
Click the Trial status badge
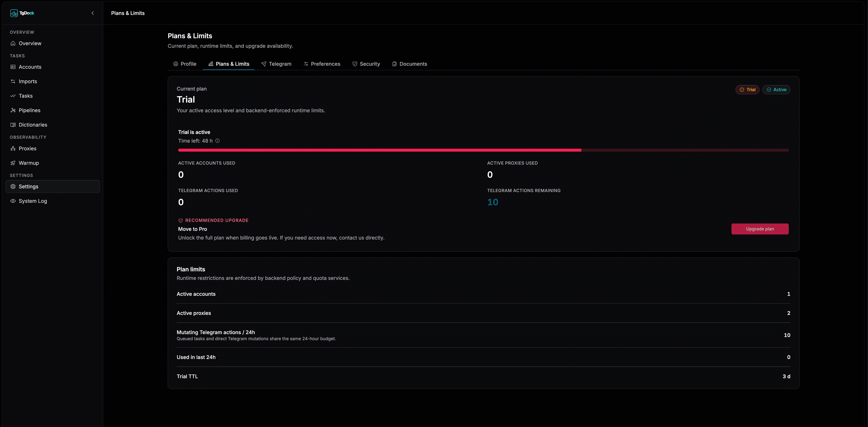(747, 90)
